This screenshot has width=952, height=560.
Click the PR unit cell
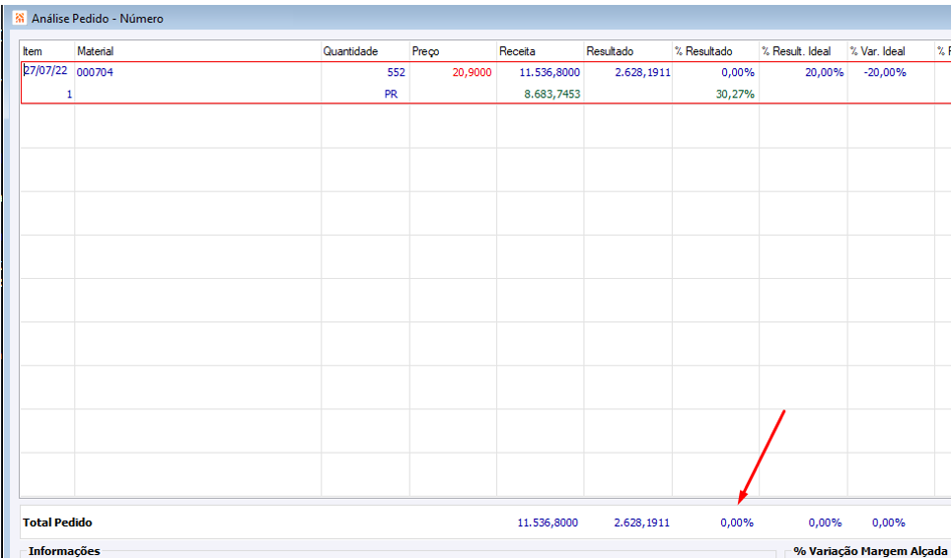pos(391,94)
